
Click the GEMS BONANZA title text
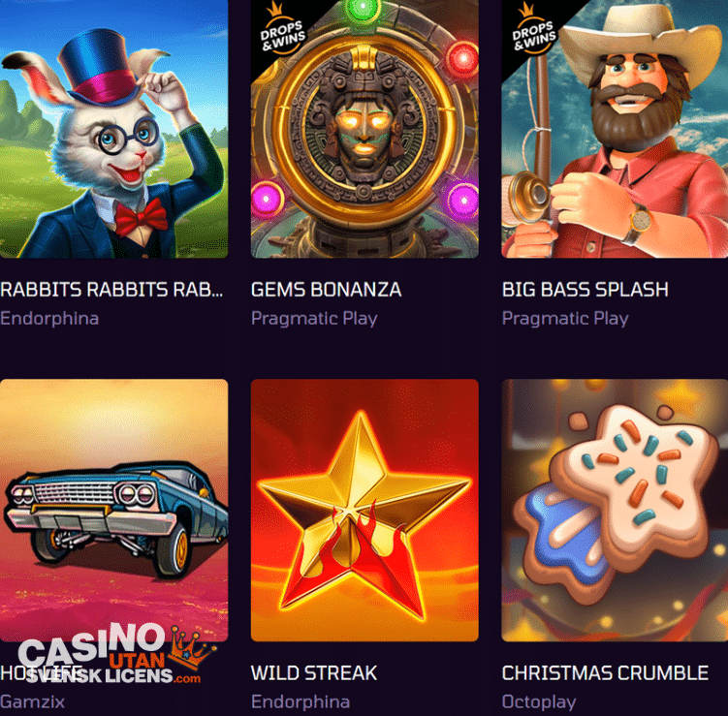click(x=326, y=290)
